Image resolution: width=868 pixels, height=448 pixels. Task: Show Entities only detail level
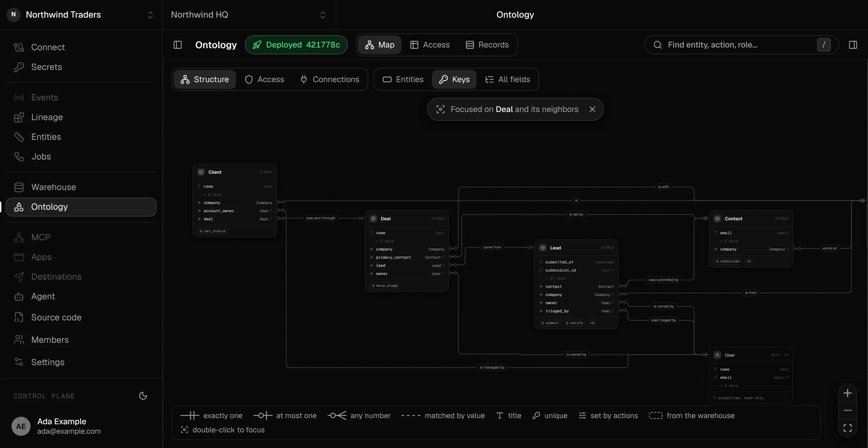point(403,79)
